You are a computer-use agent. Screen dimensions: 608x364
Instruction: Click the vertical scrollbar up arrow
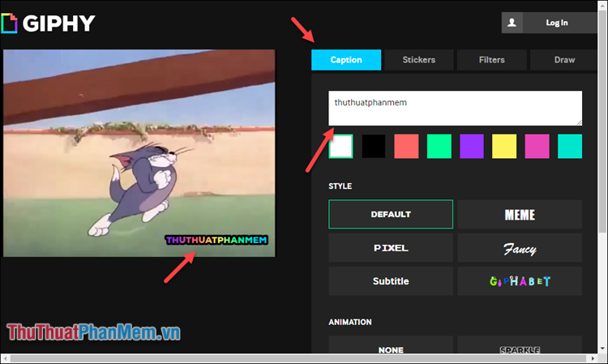point(602,5)
